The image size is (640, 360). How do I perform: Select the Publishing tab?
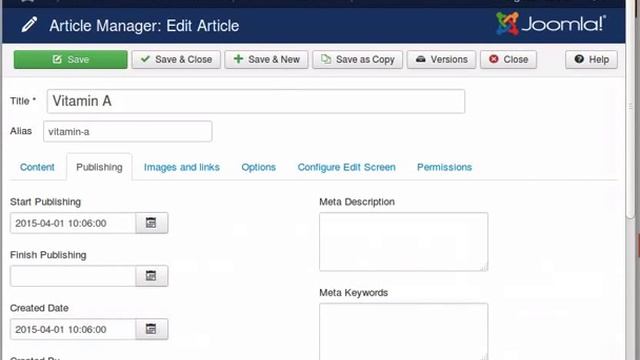(x=99, y=167)
